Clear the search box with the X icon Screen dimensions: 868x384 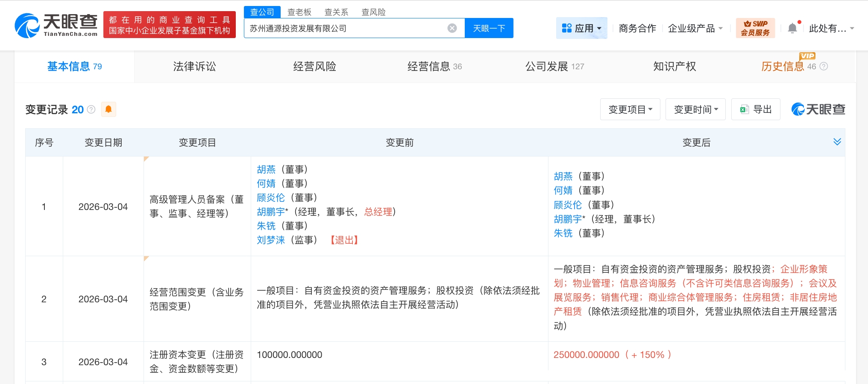(x=452, y=28)
